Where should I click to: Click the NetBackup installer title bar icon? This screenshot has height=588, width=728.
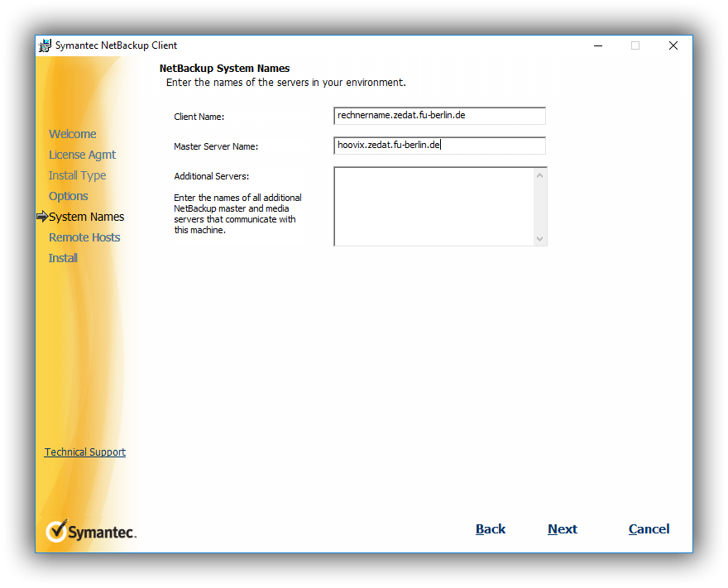coord(45,45)
